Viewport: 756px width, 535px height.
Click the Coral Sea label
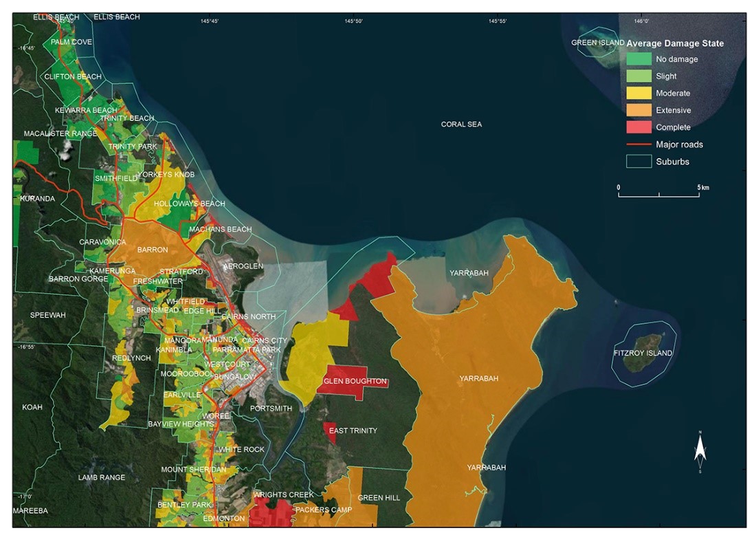coord(461,124)
